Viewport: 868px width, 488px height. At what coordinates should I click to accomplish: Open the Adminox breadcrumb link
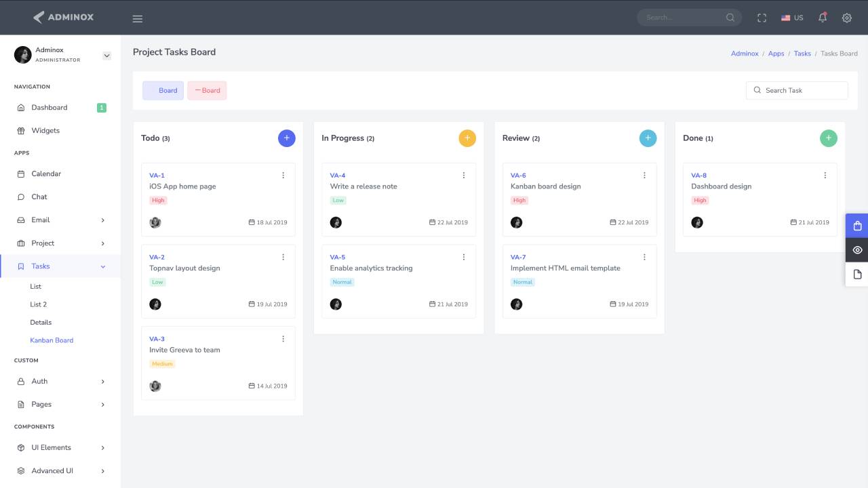click(745, 54)
